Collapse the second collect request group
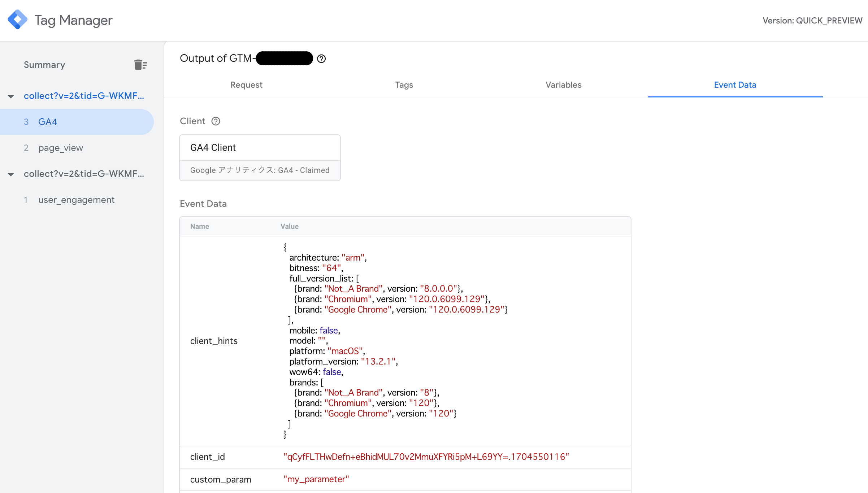Viewport: 868px width, 493px height. pos(11,174)
